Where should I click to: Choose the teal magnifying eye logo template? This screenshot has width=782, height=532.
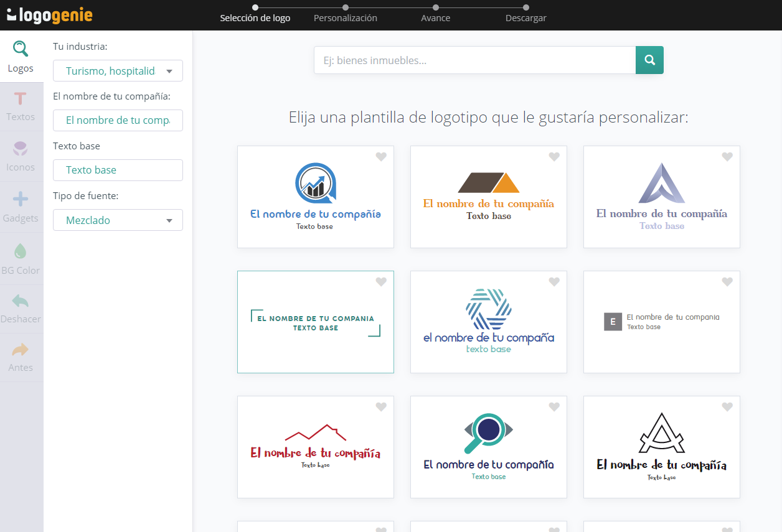pyautogui.click(x=489, y=447)
